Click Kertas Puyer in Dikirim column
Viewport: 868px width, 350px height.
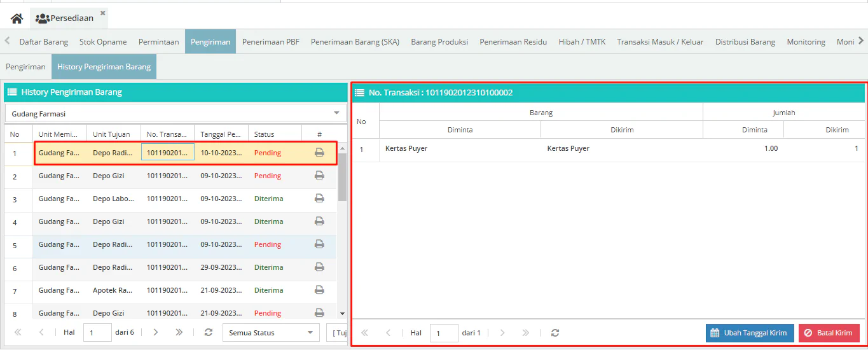pyautogui.click(x=568, y=148)
